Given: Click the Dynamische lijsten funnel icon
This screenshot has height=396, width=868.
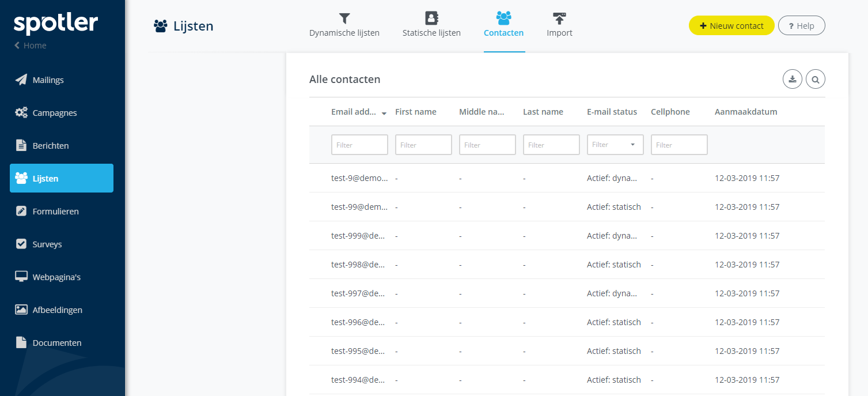Looking at the screenshot, I should point(344,18).
